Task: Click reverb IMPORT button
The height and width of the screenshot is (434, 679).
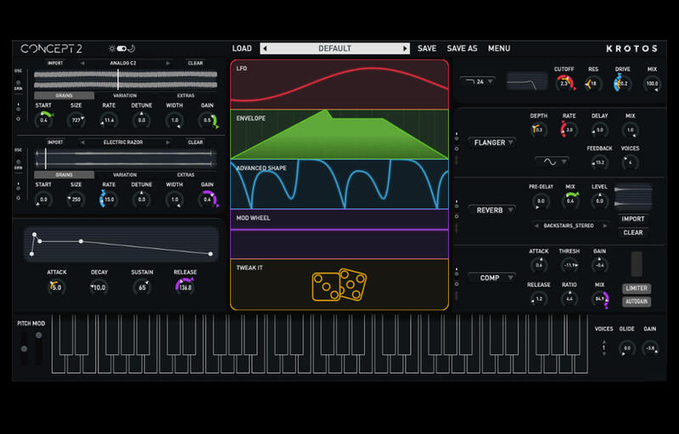Action: click(x=633, y=219)
